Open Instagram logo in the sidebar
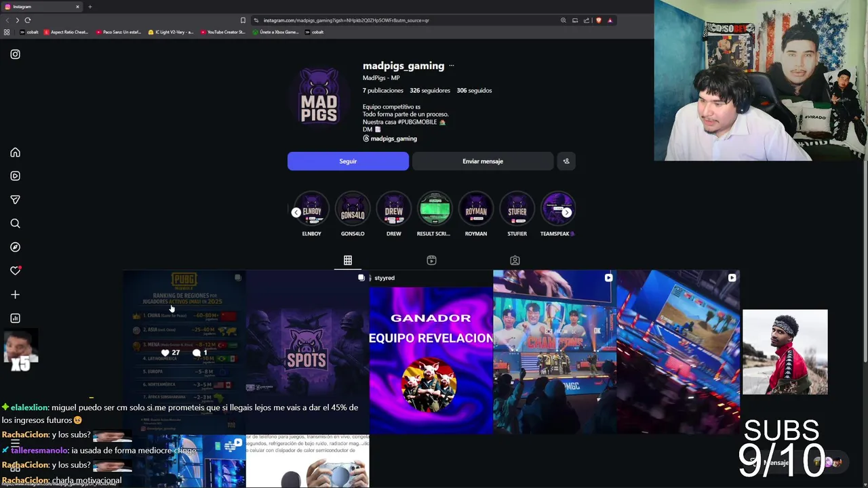868x488 pixels. coord(15,54)
